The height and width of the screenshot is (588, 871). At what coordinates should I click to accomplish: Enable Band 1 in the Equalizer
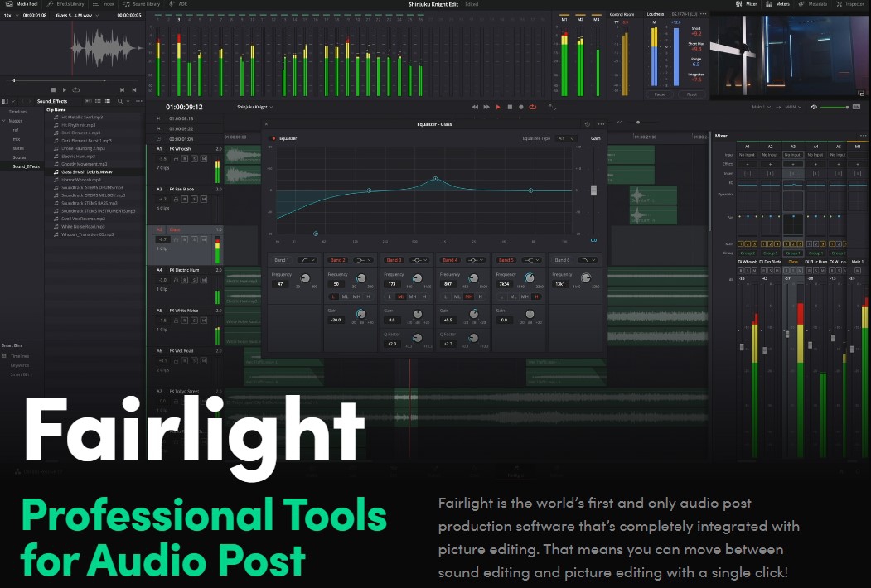[282, 260]
